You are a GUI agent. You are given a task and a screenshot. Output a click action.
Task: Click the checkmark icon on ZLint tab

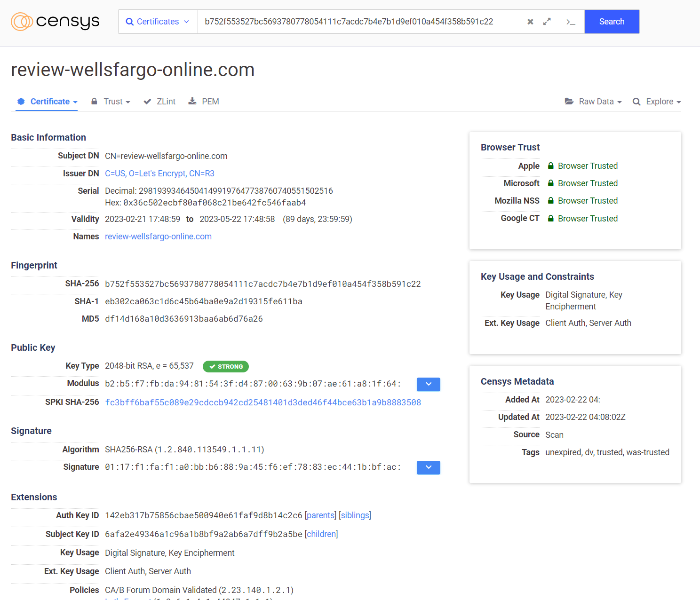(147, 102)
